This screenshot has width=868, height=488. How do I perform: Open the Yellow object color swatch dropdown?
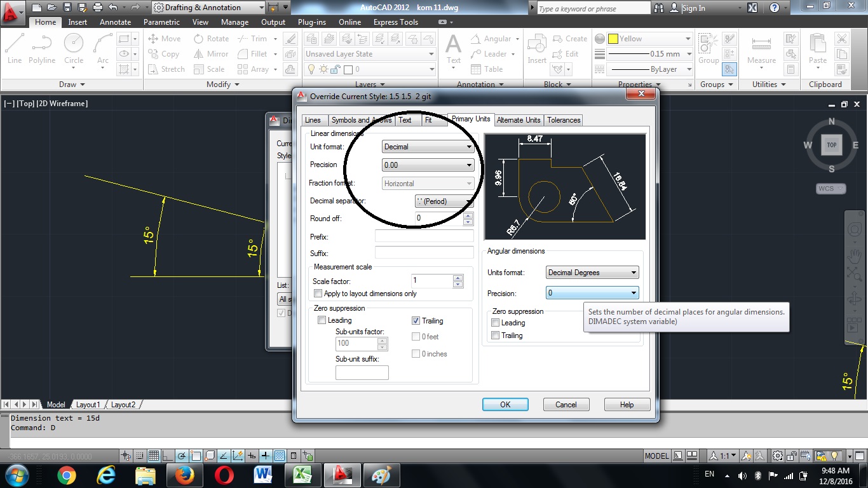coord(649,39)
